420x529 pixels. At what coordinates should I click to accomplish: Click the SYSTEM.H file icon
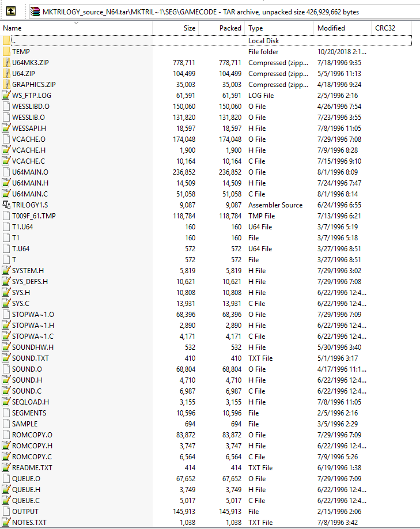pos(6,271)
